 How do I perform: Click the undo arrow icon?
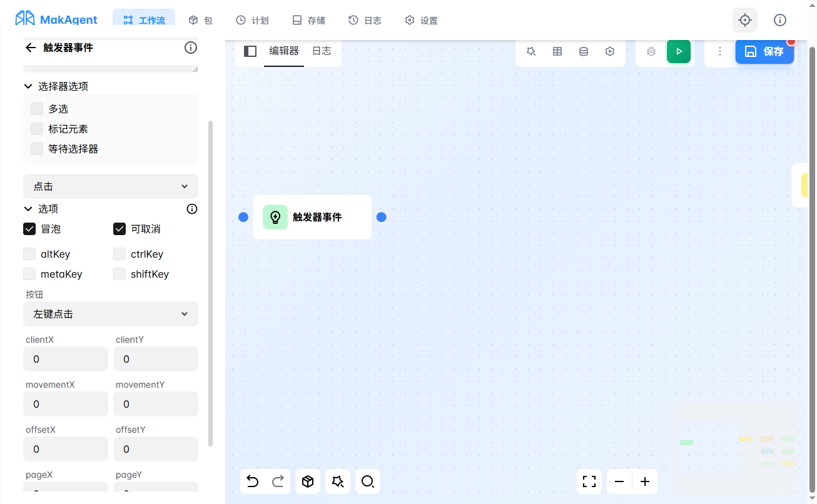(252, 481)
